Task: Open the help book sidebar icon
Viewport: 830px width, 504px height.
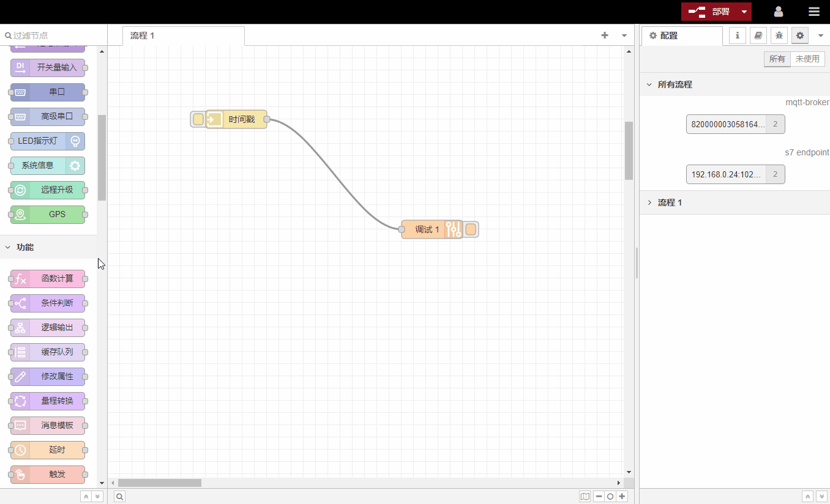Action: pyautogui.click(x=758, y=35)
